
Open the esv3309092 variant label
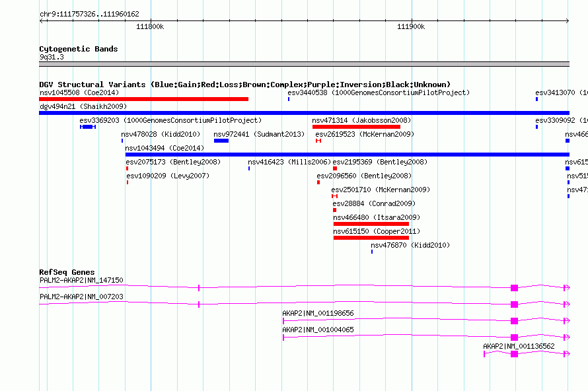562,120
